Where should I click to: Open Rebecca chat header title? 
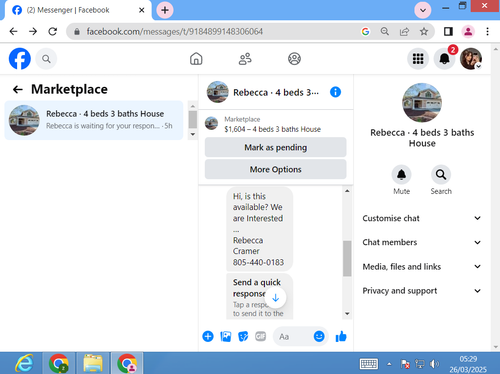point(276,92)
